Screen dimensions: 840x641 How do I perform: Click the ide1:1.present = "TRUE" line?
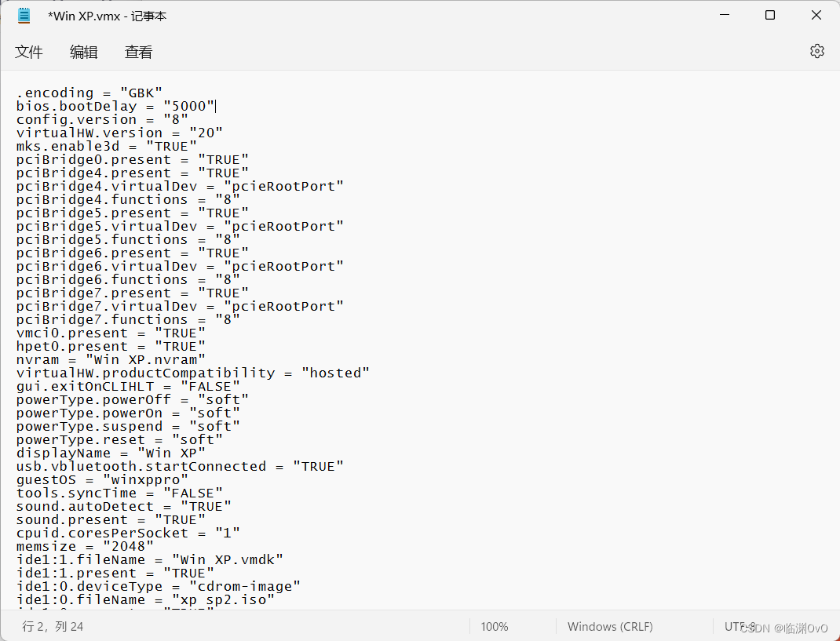[115, 573]
